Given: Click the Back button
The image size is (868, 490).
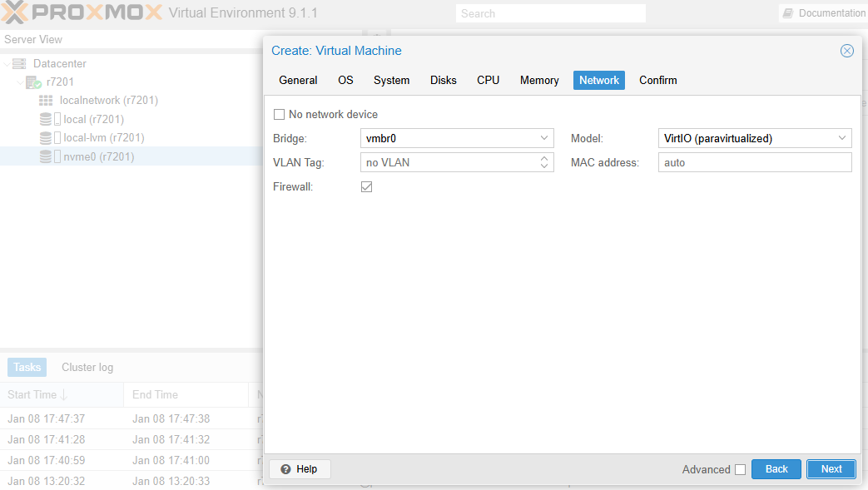Looking at the screenshot, I should [776, 469].
